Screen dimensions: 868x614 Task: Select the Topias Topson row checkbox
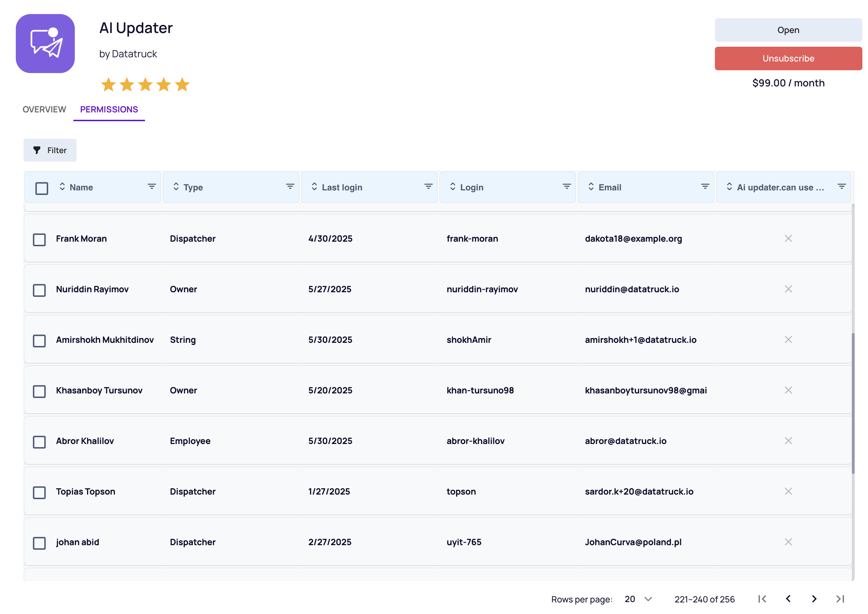click(x=39, y=492)
